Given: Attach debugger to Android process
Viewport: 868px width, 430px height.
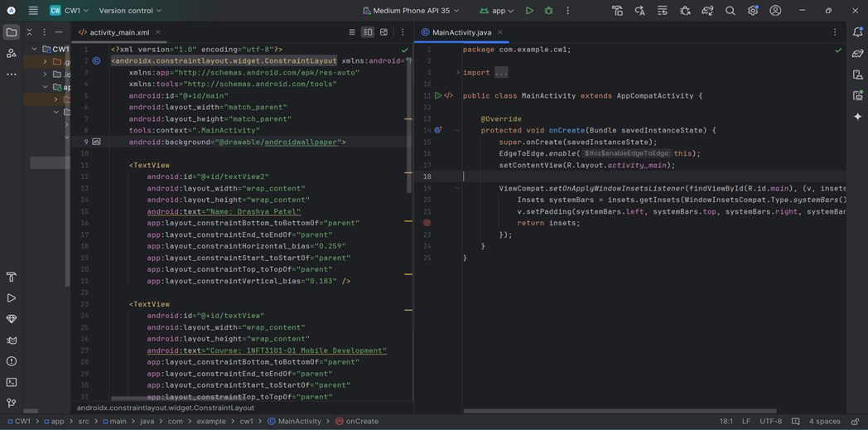Looking at the screenshot, I should coord(685,11).
